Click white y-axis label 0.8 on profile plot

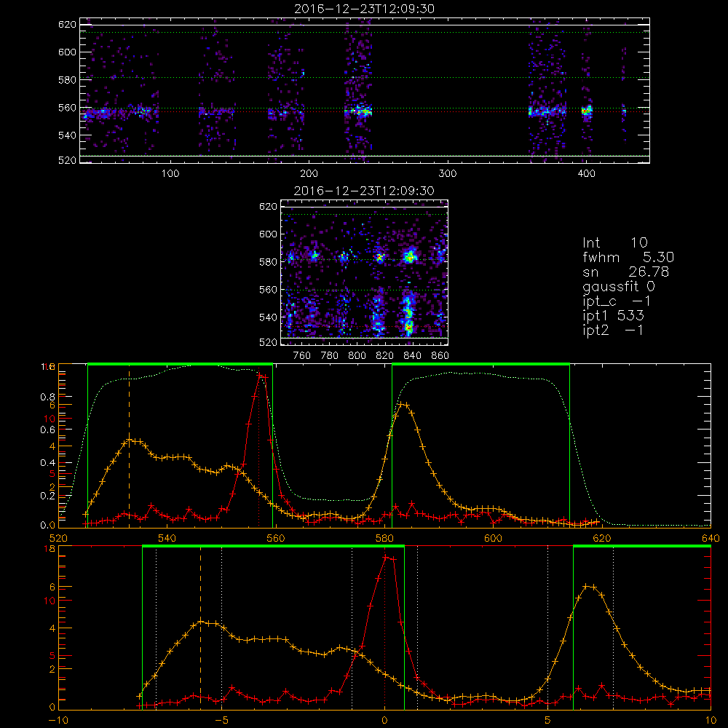pyautogui.click(x=47, y=397)
